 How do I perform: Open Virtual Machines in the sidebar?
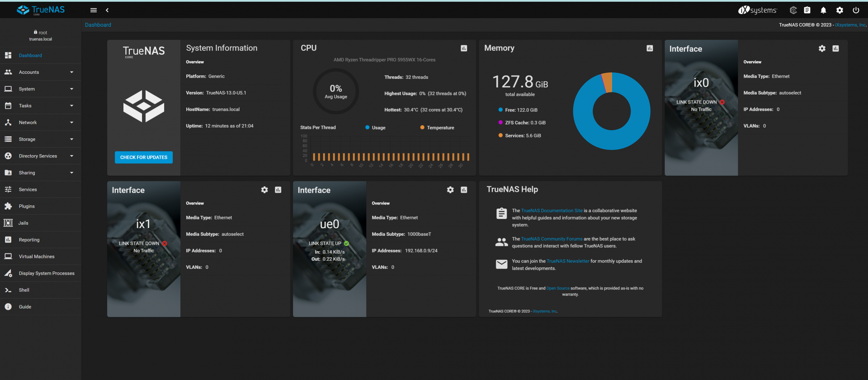(x=41, y=256)
